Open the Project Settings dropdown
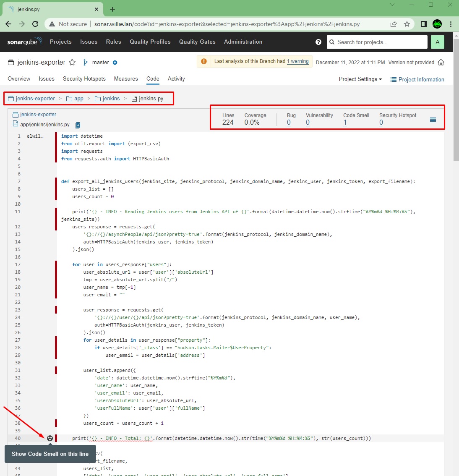The width and height of the screenshot is (459, 476). (x=360, y=79)
